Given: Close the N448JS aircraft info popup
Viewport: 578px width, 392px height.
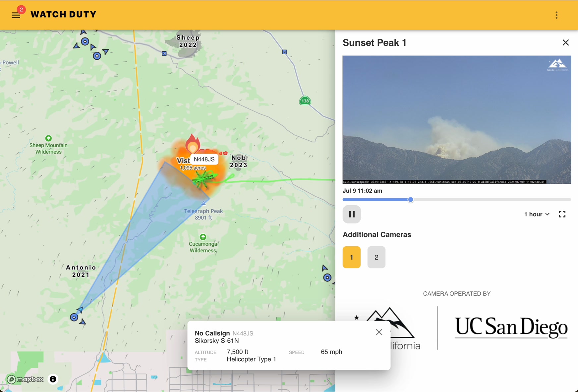Looking at the screenshot, I should (x=379, y=332).
